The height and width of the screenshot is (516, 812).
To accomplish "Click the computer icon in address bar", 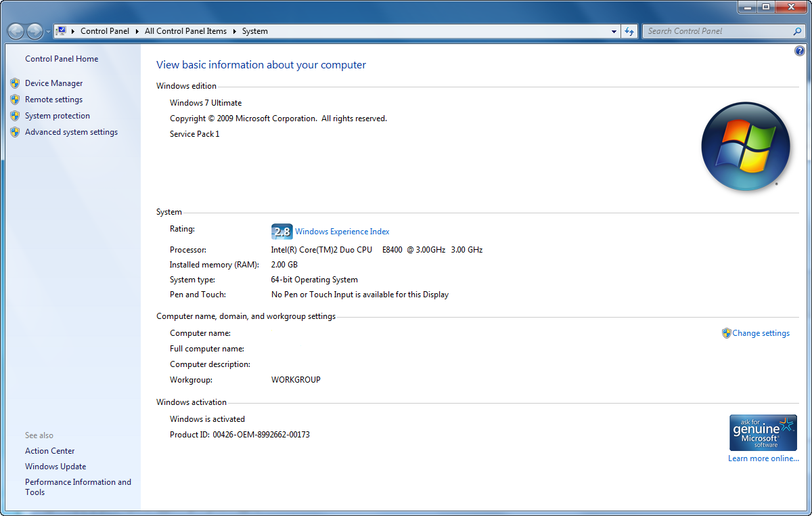I will (61, 31).
